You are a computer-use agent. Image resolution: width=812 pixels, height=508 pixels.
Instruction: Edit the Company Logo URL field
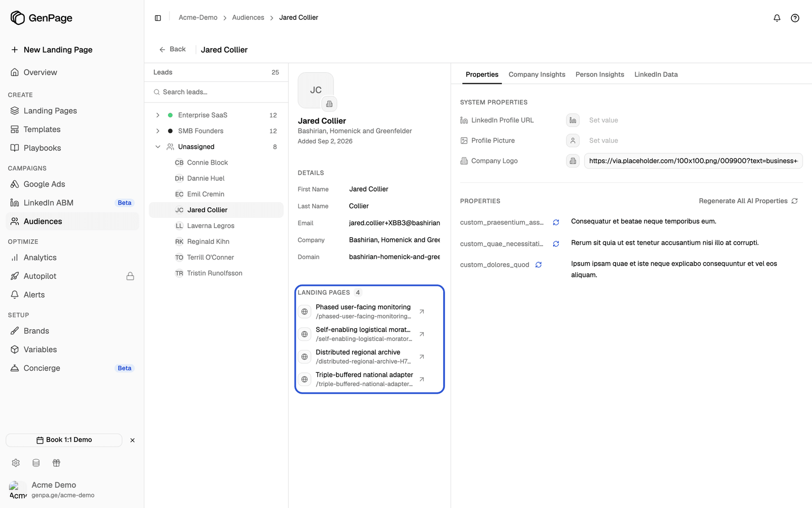[693, 161]
